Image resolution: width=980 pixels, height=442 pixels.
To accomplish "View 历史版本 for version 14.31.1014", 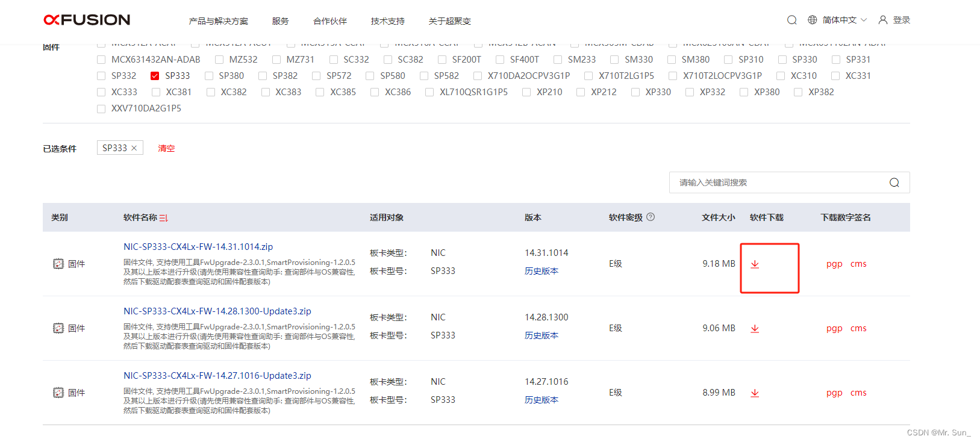I will pos(541,271).
